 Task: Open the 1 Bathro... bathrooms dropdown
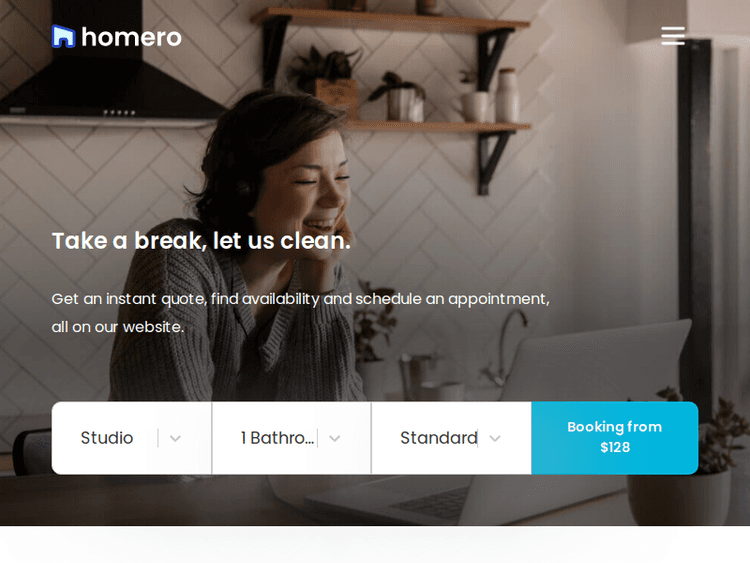tap(291, 438)
